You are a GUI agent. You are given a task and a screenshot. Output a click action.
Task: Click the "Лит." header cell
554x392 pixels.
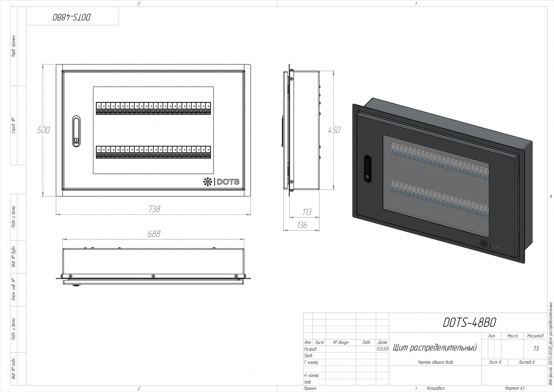click(x=492, y=336)
